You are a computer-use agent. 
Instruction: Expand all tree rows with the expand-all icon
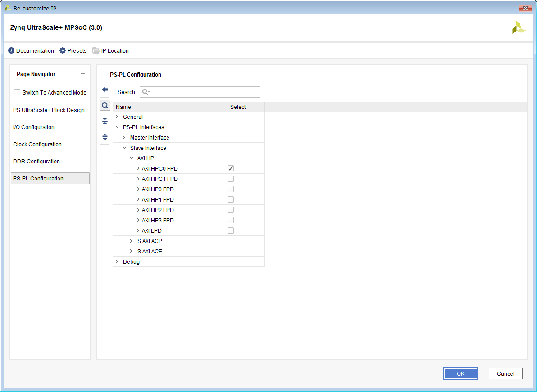point(105,137)
